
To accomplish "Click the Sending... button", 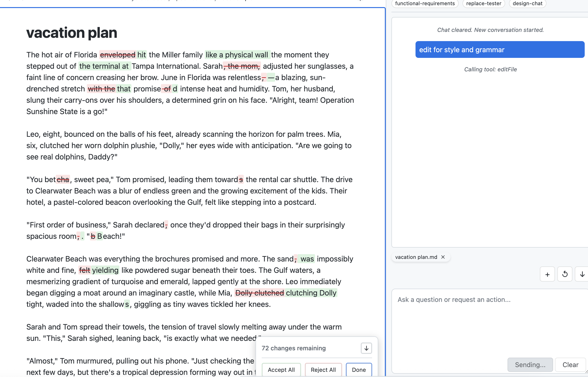I will click(x=530, y=364).
